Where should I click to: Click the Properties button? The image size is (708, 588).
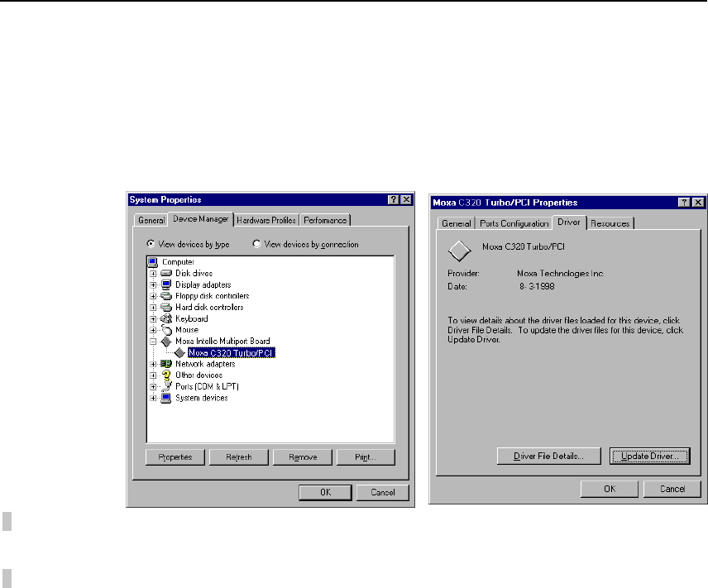pos(175,457)
